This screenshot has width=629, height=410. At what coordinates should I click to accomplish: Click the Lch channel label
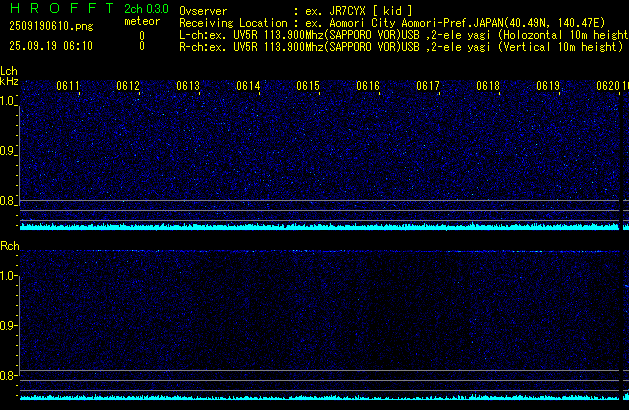(9, 71)
